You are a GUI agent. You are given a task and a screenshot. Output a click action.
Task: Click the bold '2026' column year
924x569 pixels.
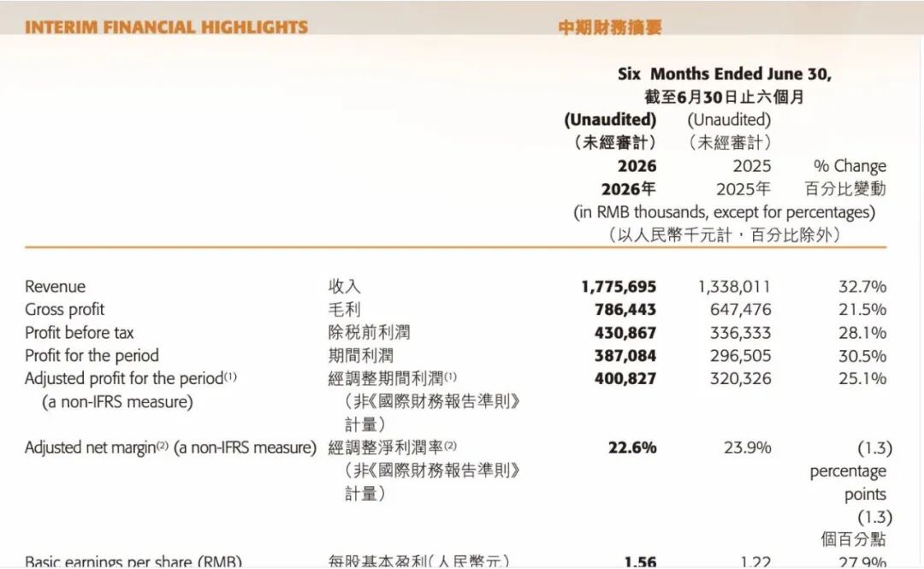coord(637,166)
